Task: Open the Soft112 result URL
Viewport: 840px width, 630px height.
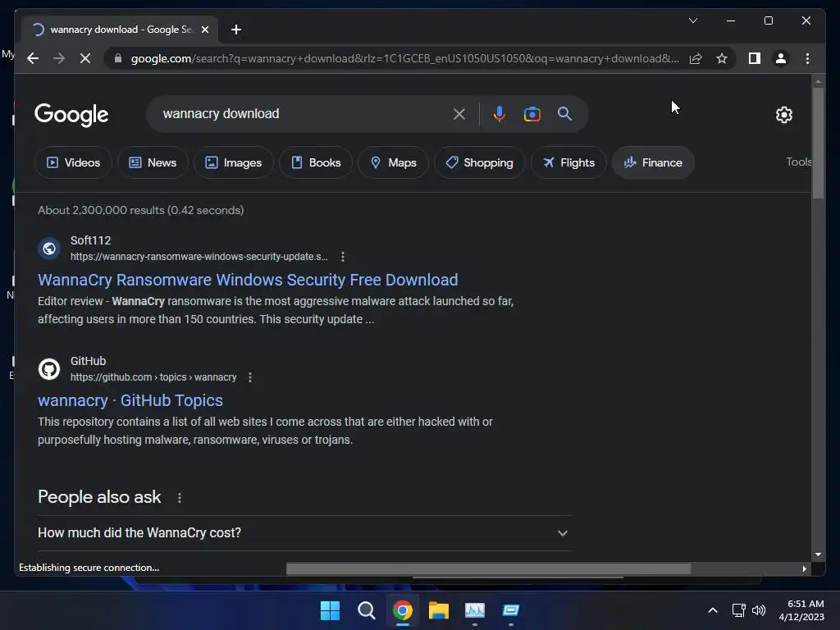Action: click(199, 257)
